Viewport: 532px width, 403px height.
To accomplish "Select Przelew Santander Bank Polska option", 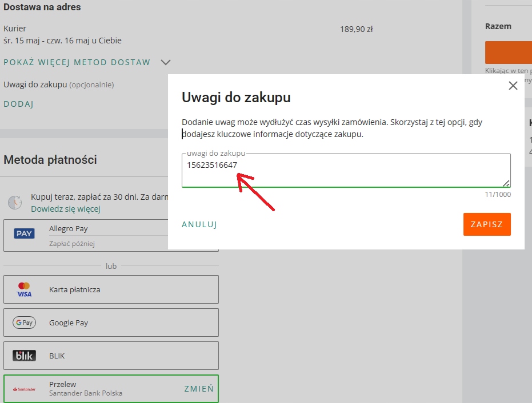I will point(111,389).
